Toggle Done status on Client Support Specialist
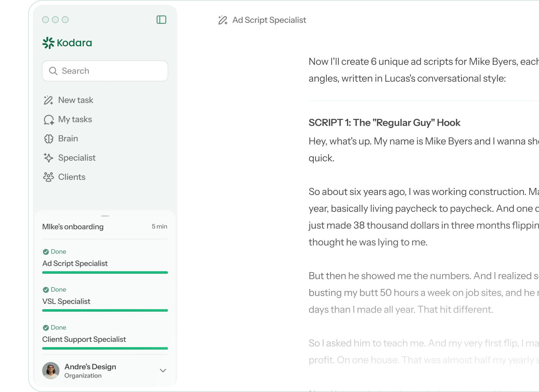The width and height of the screenshot is (539, 392). [x=46, y=327]
